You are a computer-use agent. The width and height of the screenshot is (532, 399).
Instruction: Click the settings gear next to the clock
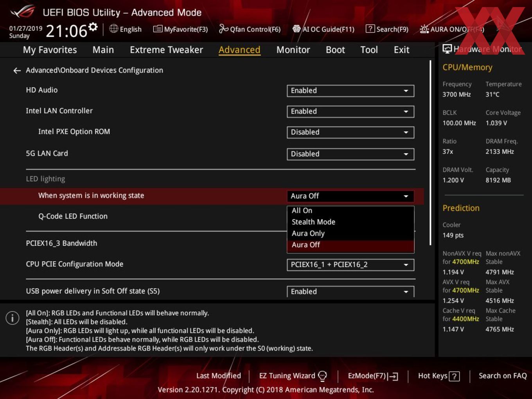click(x=93, y=27)
